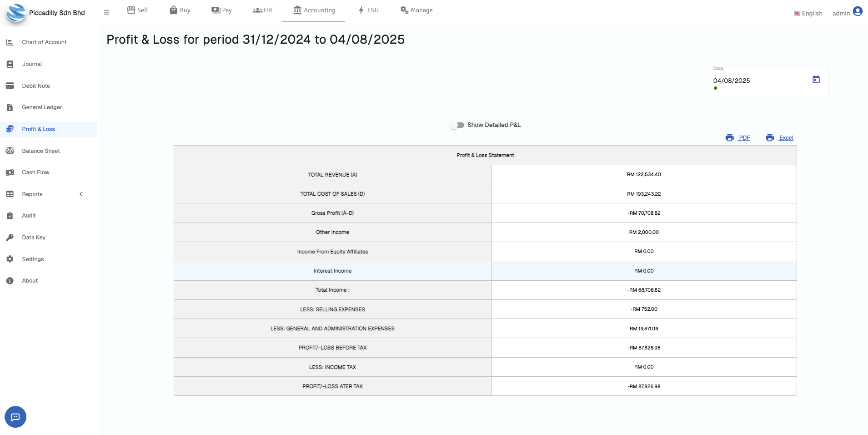Open the Sell menu

pyautogui.click(x=137, y=10)
